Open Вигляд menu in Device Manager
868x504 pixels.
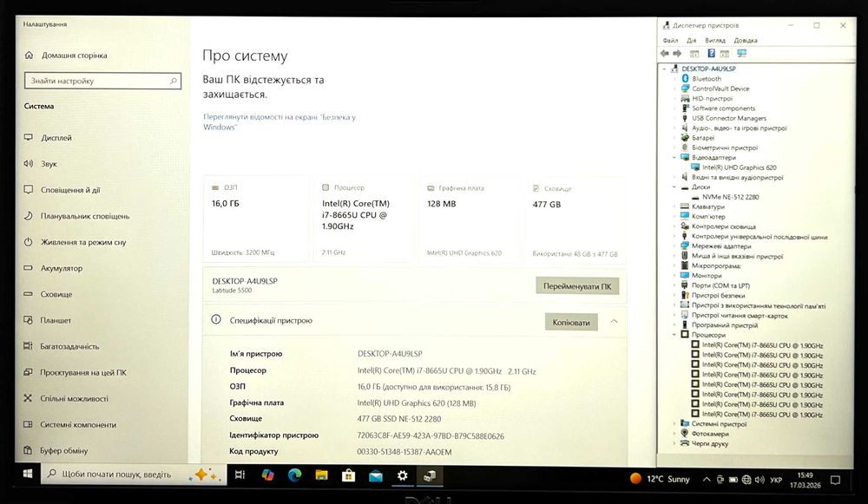pyautogui.click(x=715, y=41)
